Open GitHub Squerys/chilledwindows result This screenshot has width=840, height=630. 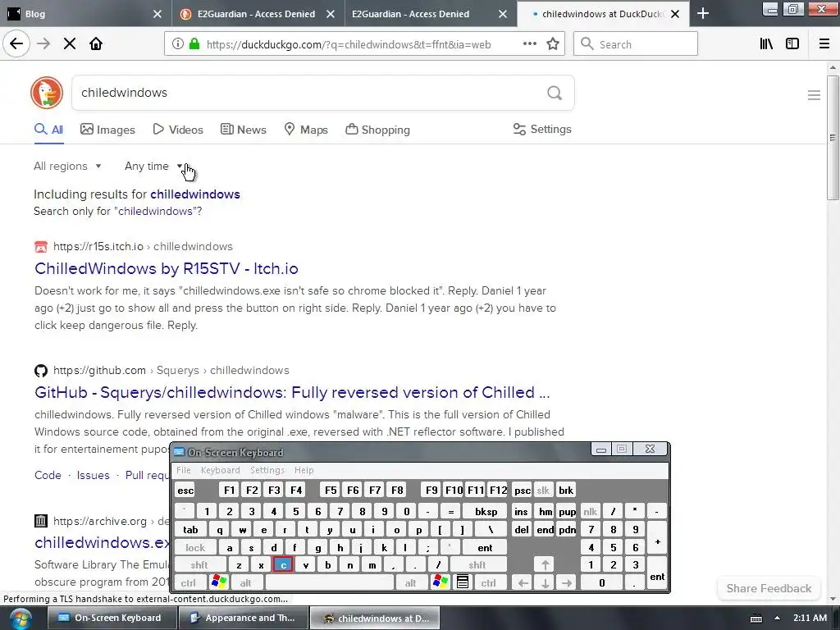point(292,392)
